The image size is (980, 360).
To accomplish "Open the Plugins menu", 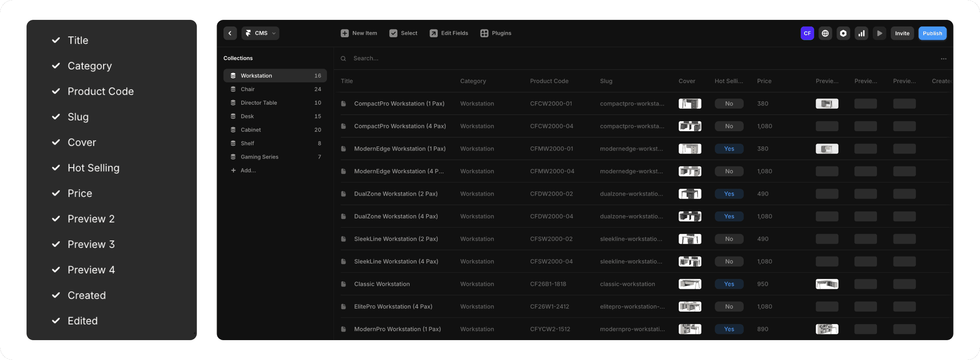I will [496, 33].
